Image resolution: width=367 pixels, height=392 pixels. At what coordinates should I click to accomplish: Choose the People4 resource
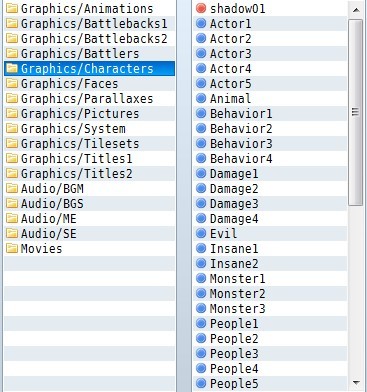[x=270, y=368]
